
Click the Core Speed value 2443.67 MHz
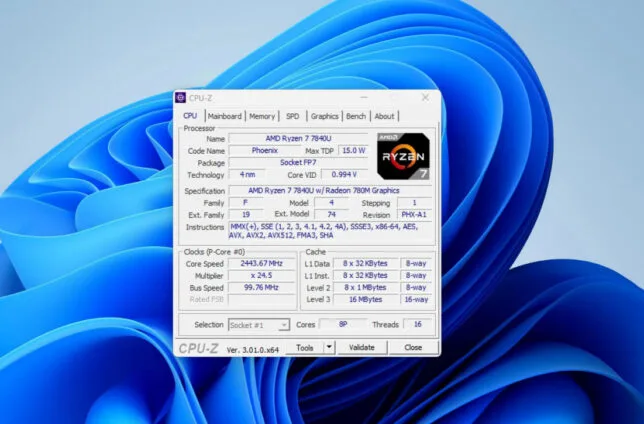point(262,263)
